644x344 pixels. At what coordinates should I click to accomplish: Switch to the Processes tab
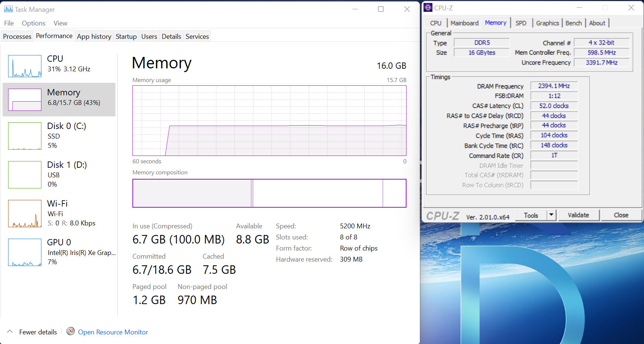pyautogui.click(x=17, y=37)
